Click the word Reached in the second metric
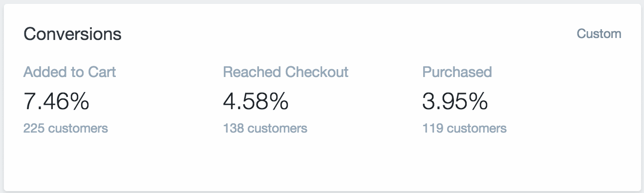The image size is (644, 193). pos(252,72)
